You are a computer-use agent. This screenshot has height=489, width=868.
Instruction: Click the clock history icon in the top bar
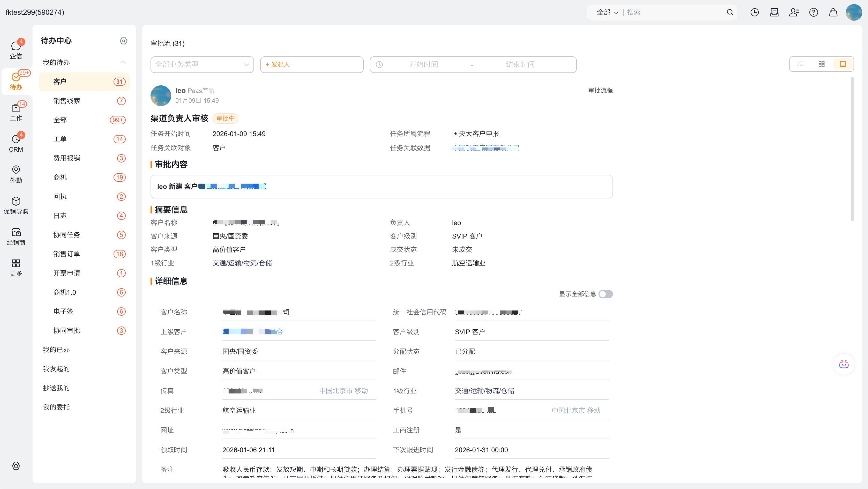point(754,12)
